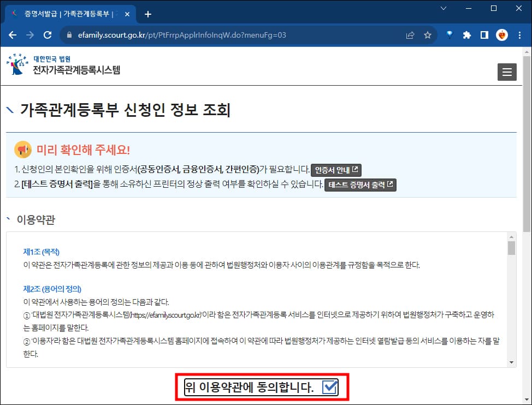The image size is (532, 405).
Task: Open 인증서 안내 in new window
Action: tap(335, 170)
